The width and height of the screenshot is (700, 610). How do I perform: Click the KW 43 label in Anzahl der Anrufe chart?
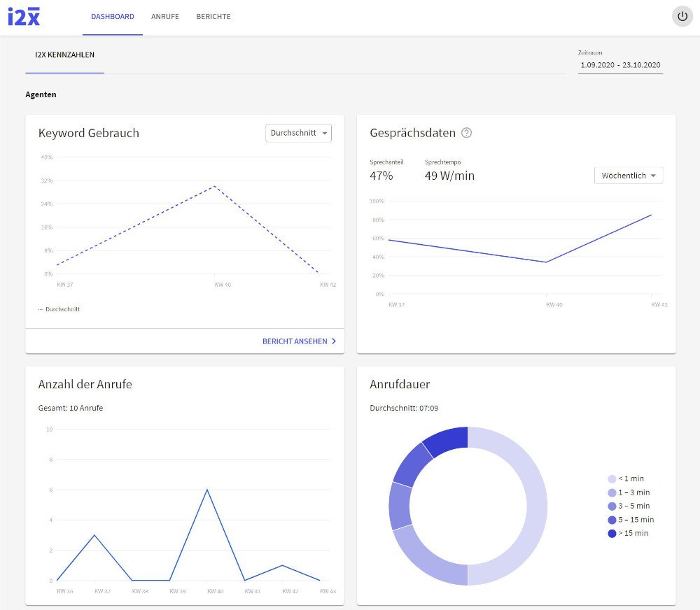click(328, 591)
